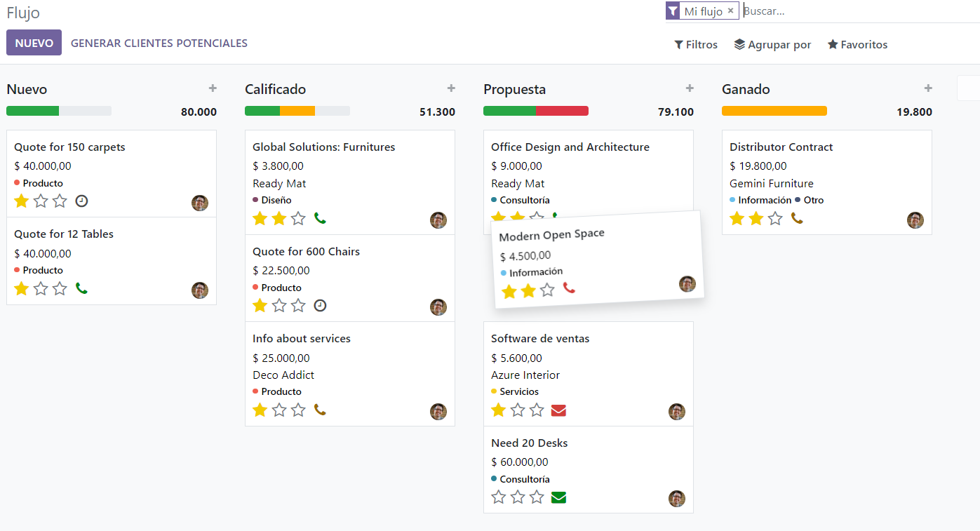
Task: Click the avatar on Need 20 Desks card
Action: pyautogui.click(x=677, y=499)
